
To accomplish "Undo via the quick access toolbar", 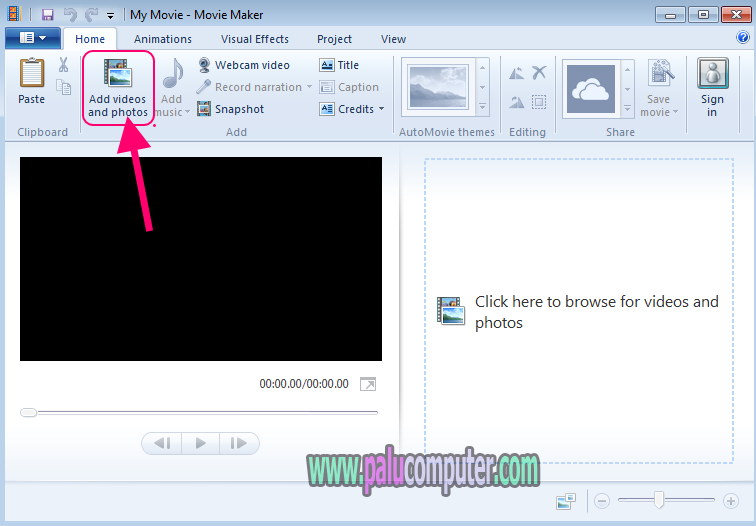I will point(70,14).
